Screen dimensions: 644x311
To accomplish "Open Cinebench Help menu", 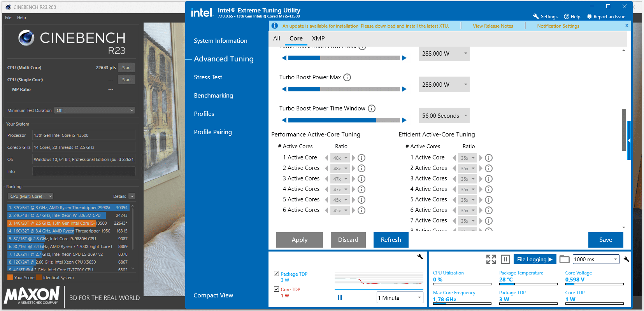I will tap(21, 17).
